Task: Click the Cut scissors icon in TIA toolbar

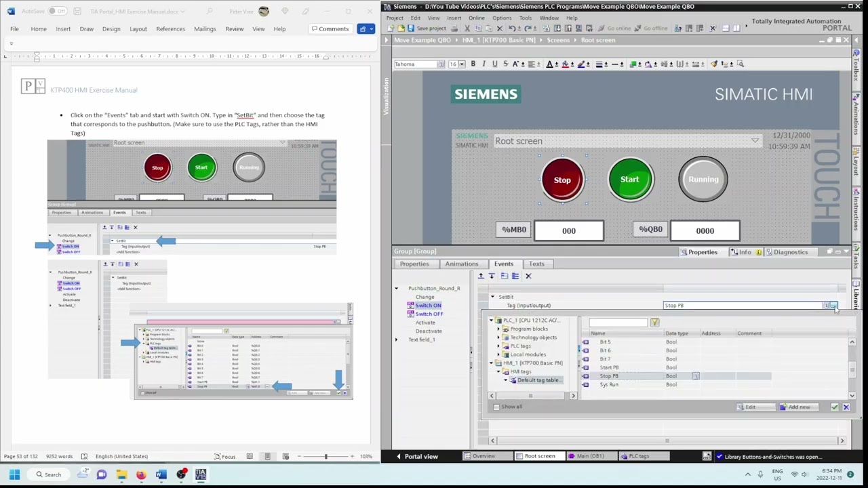Action: (467, 28)
